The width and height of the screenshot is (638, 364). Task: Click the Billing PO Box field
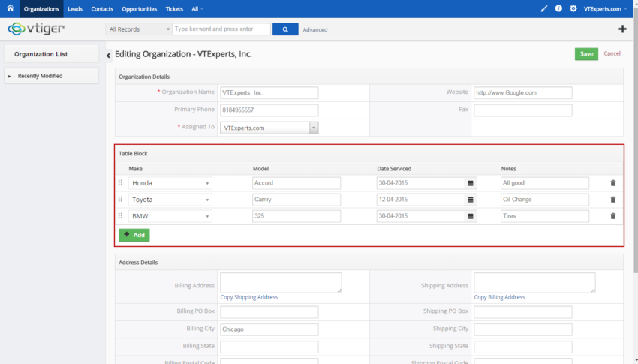269,312
